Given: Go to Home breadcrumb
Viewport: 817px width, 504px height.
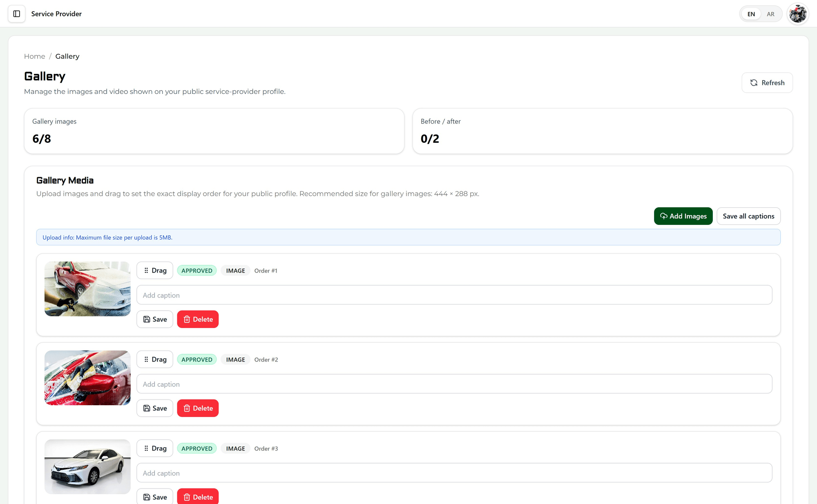Looking at the screenshot, I should point(34,56).
